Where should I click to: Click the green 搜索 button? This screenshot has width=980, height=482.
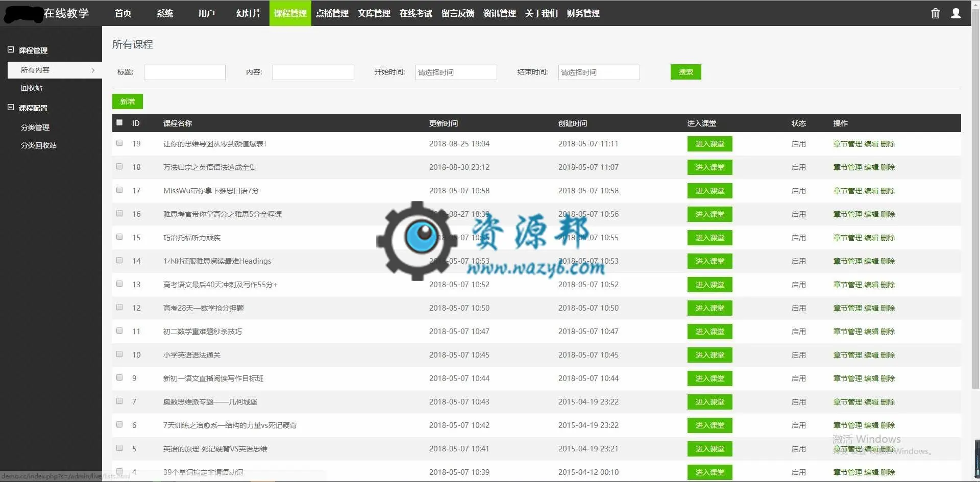pos(685,72)
